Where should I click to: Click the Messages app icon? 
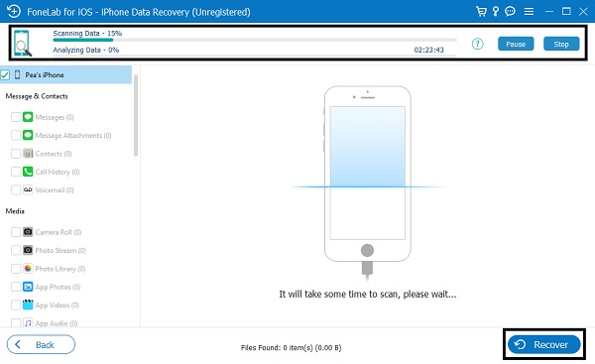tap(28, 117)
